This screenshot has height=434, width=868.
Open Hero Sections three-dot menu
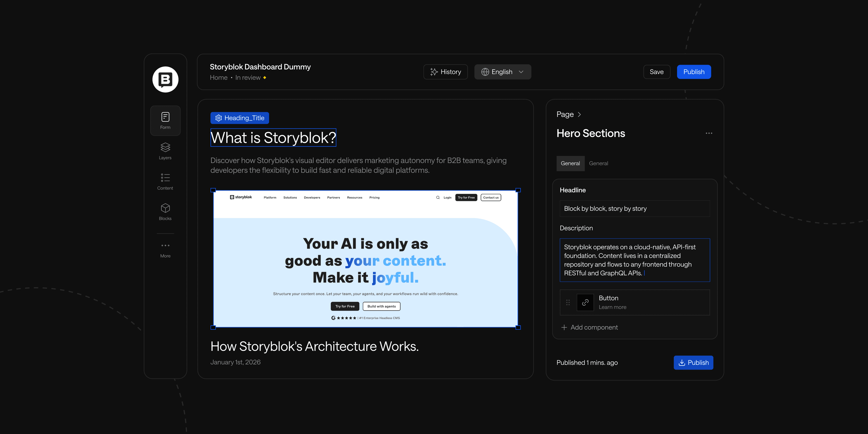click(x=709, y=133)
